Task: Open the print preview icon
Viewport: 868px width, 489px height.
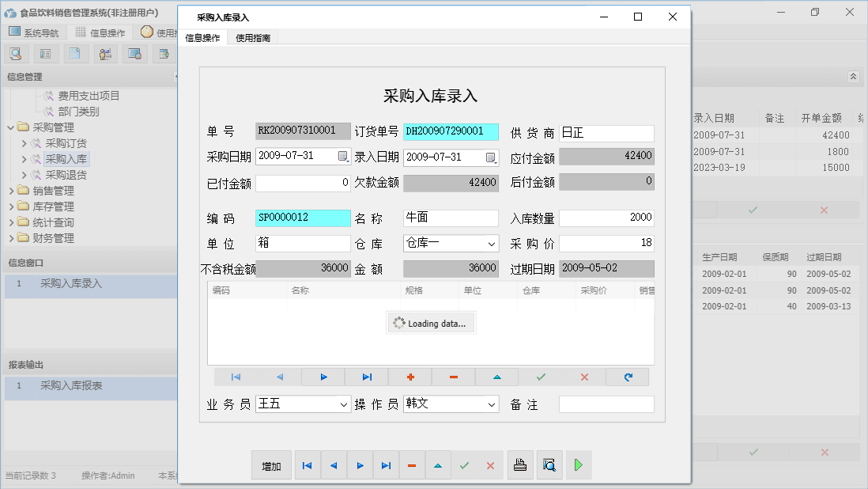Action: coord(549,465)
